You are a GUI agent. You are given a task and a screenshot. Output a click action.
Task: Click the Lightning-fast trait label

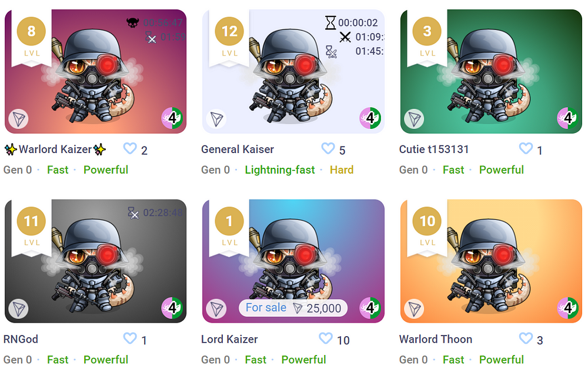point(280,170)
